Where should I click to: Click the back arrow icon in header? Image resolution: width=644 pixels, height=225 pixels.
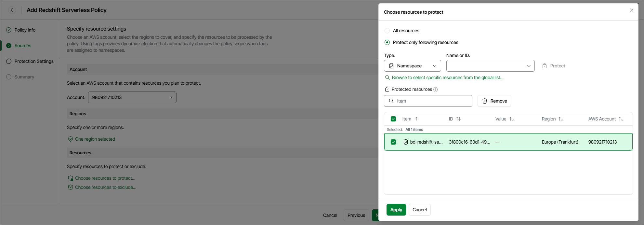click(12, 10)
